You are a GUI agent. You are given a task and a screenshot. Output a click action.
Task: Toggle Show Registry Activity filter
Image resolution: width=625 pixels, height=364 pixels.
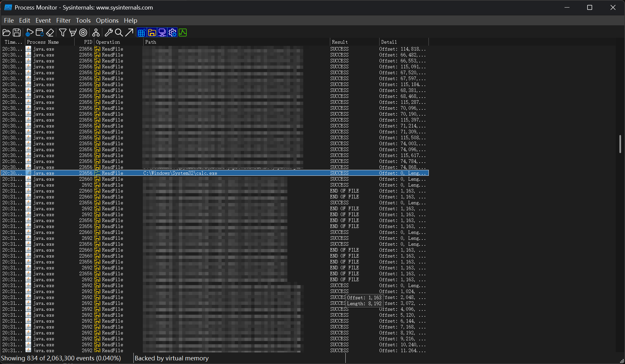pyautogui.click(x=141, y=33)
